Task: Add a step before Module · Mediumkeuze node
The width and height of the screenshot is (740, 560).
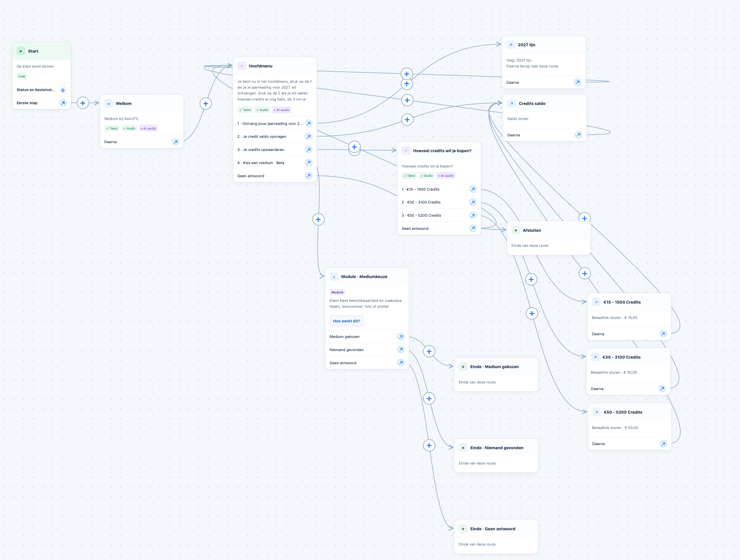Action: pos(318,220)
